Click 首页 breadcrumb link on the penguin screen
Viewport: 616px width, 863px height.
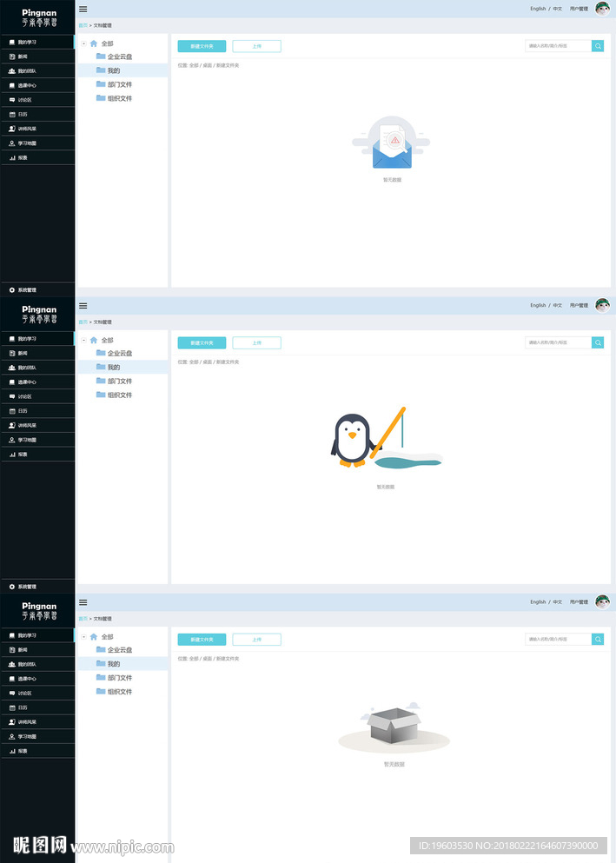click(83, 322)
